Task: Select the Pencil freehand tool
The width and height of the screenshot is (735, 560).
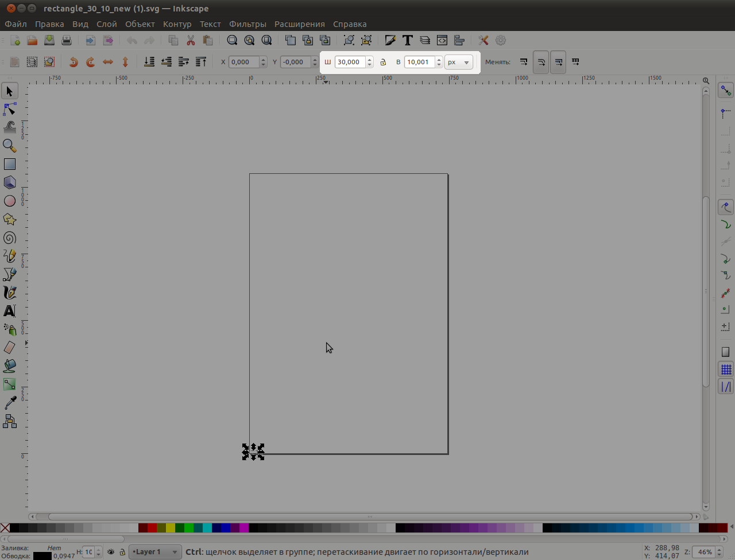Action: pyautogui.click(x=10, y=256)
